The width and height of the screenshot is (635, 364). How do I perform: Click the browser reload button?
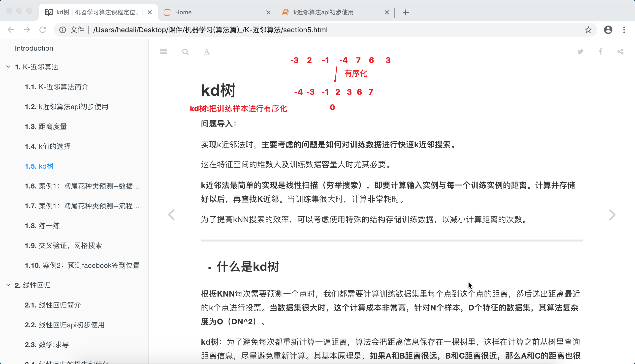click(x=43, y=30)
